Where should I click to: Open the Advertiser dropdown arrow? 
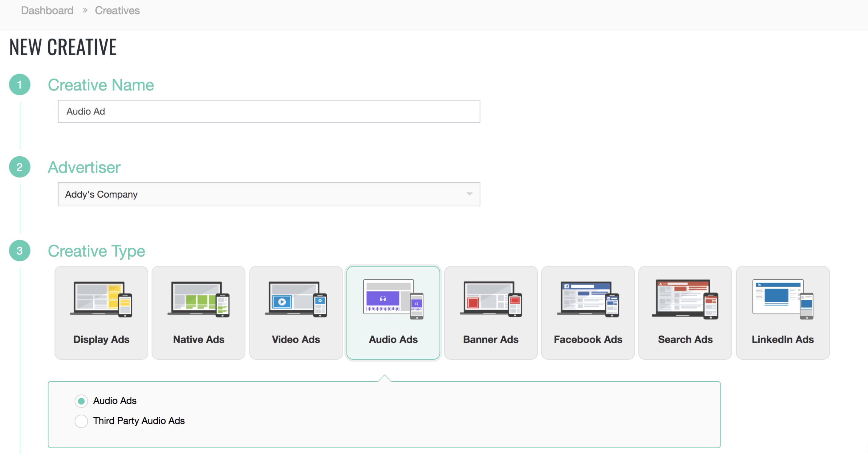pos(469,194)
